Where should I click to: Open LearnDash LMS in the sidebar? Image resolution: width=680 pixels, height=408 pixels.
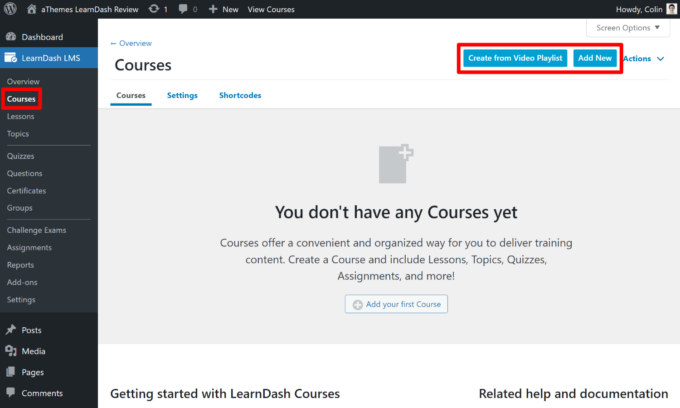click(x=49, y=58)
